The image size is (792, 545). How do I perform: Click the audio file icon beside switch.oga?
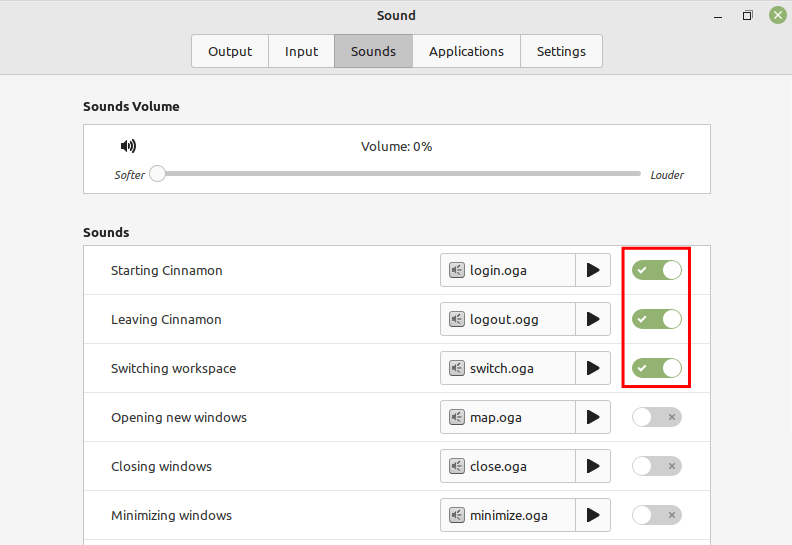point(457,368)
